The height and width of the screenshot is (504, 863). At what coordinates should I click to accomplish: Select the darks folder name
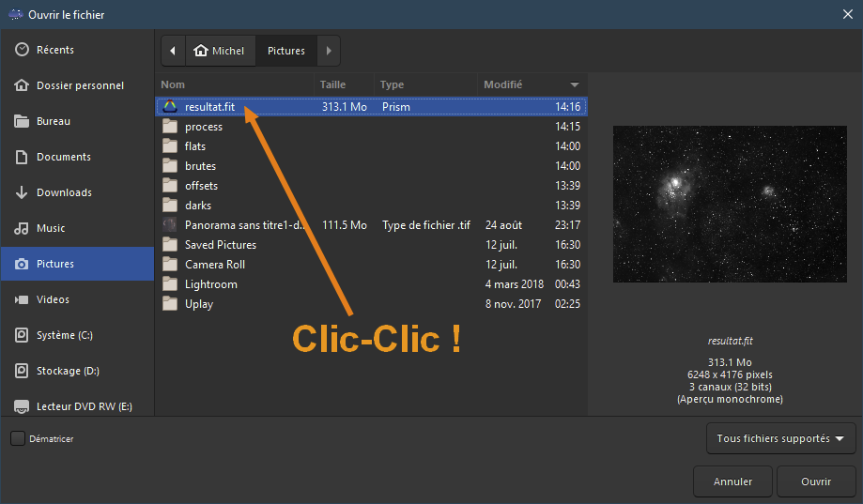tap(198, 206)
